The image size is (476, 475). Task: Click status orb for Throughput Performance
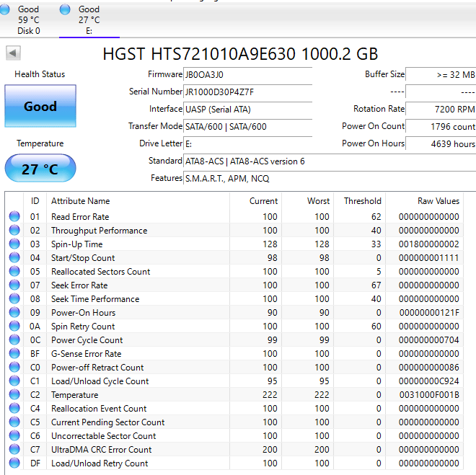(14, 230)
